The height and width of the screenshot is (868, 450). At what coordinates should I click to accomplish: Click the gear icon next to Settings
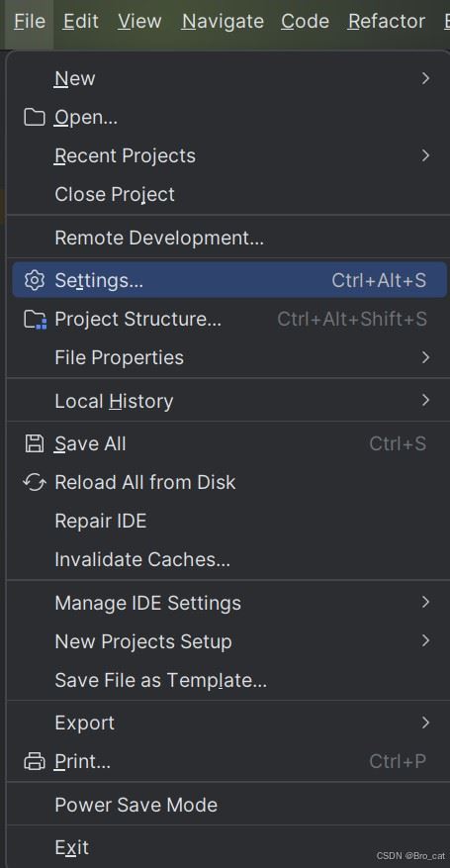pos(35,281)
